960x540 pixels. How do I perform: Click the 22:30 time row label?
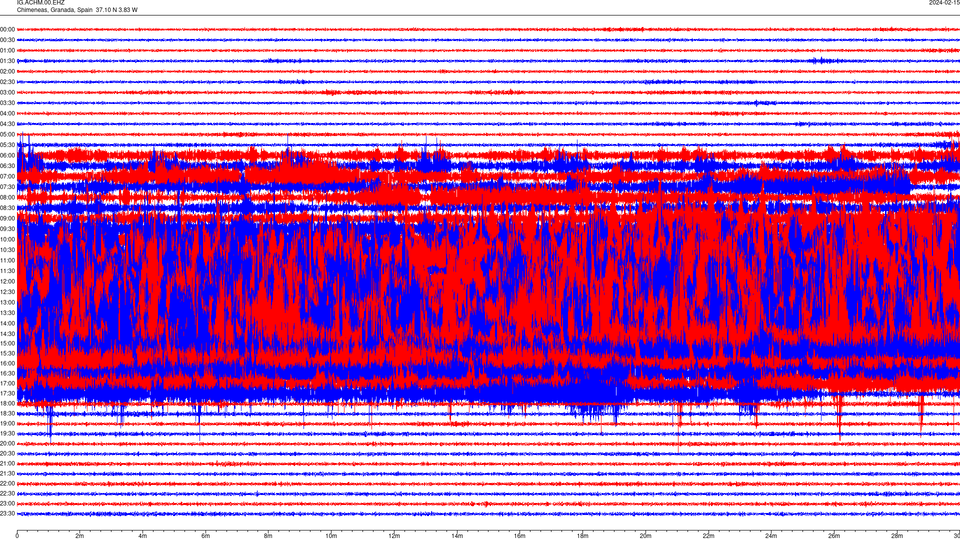tap(7, 493)
